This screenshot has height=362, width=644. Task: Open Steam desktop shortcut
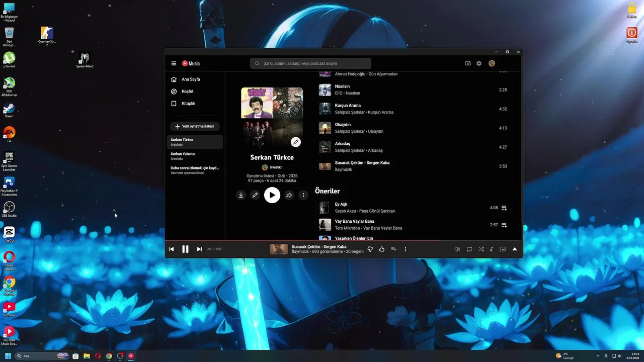[9, 110]
